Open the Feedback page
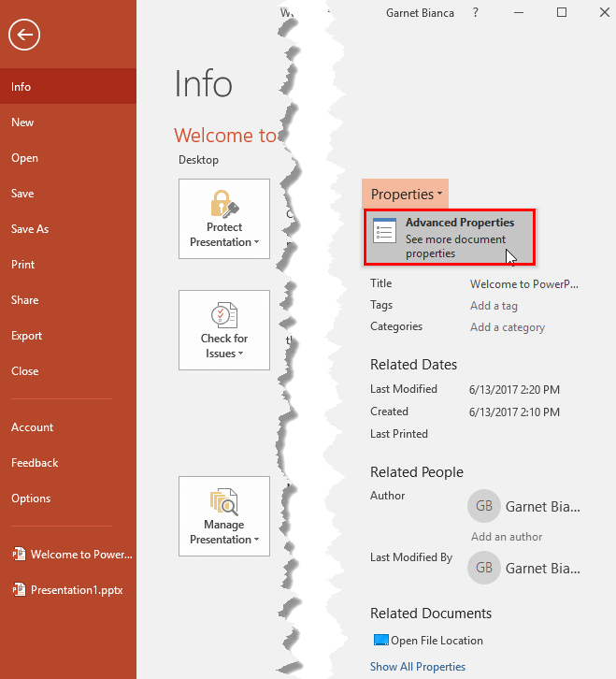Screen dimensions: 616x679 [68, 462]
